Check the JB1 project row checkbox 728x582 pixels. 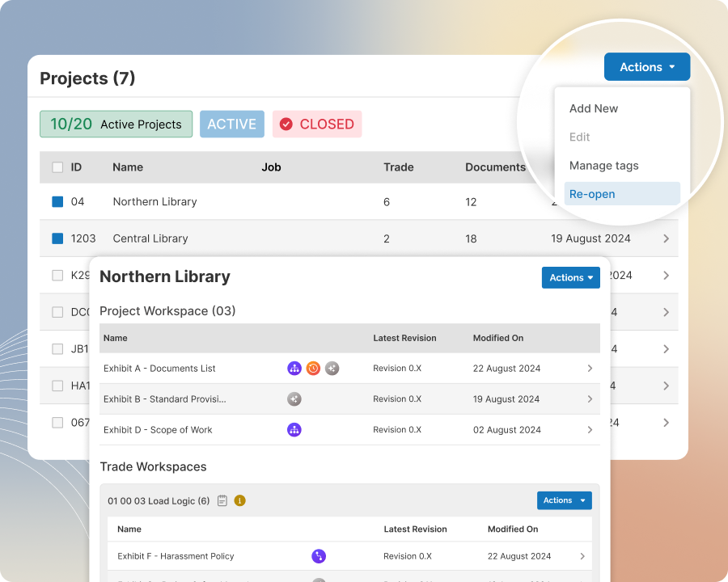57,349
